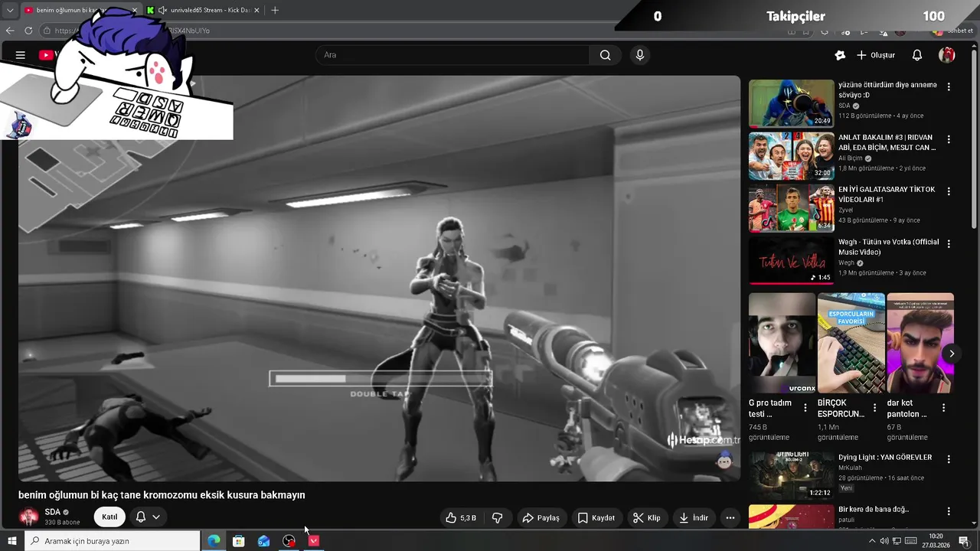Image resolution: width=980 pixels, height=551 pixels.
Task: Click the Ara search field
Action: [x=452, y=55]
